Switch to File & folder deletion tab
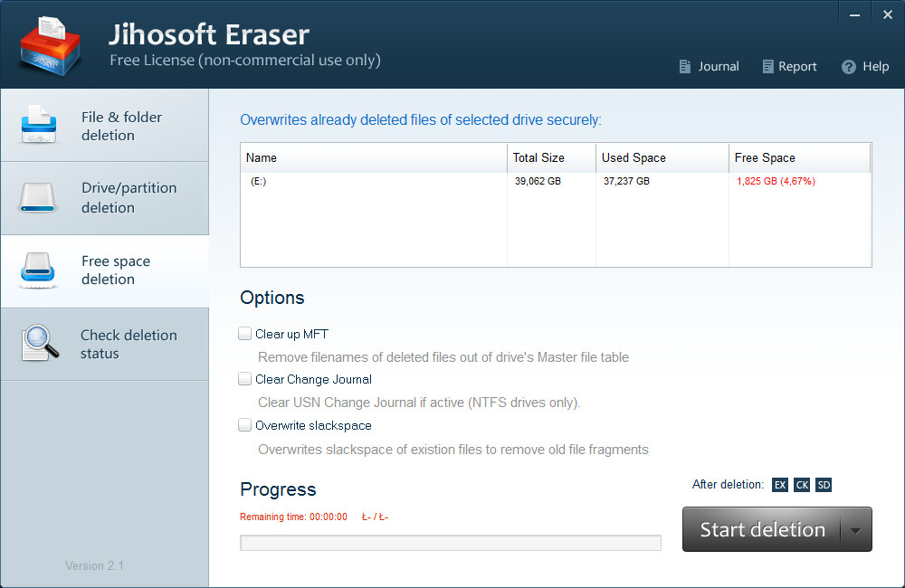The image size is (905, 588). pos(104,125)
